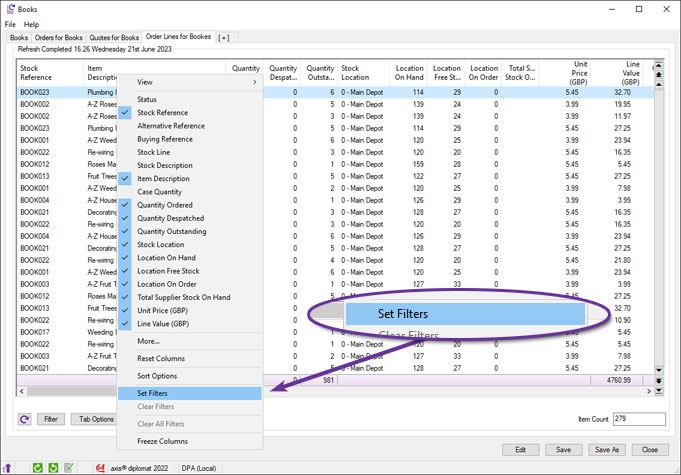Open the File menu

click(x=10, y=24)
